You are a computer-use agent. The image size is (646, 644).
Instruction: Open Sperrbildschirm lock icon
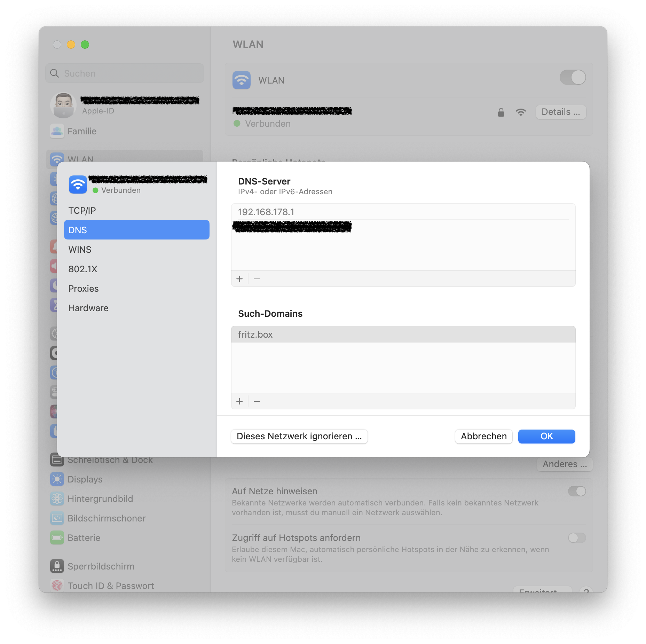click(x=57, y=566)
